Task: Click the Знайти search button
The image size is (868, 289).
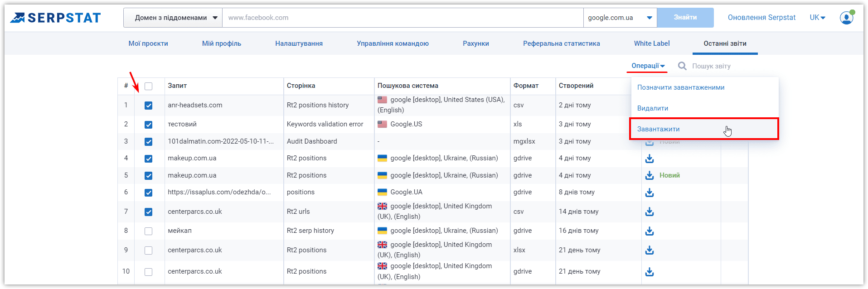Action: coord(685,18)
